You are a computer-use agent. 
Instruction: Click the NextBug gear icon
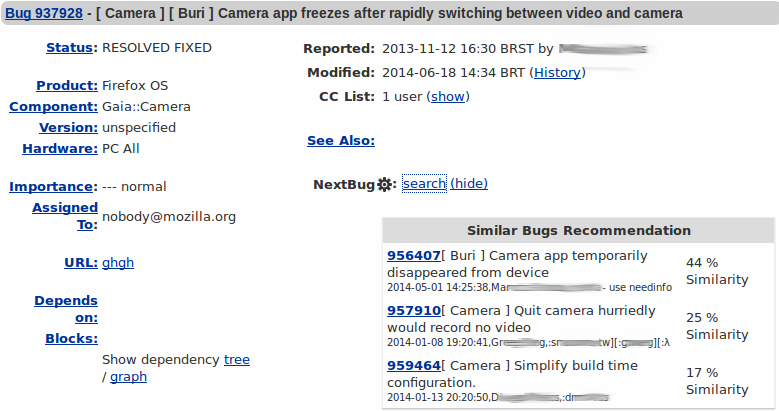coord(384,185)
